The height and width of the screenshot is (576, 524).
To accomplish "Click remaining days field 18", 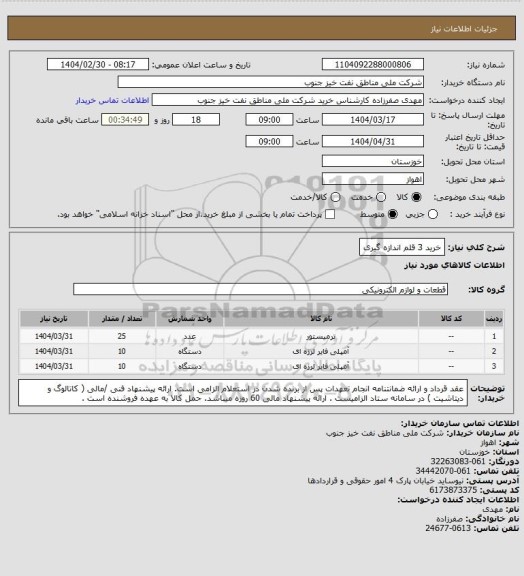I will pos(196,120).
